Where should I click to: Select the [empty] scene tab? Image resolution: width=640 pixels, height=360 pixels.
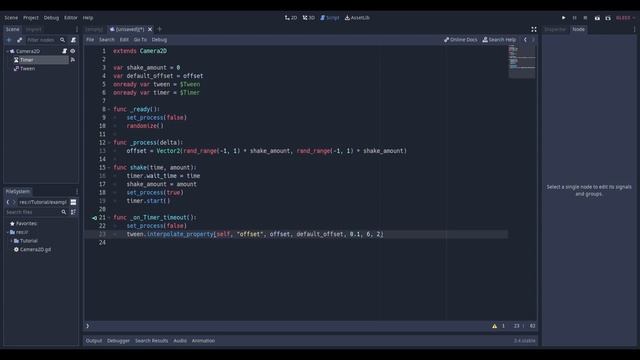click(x=94, y=29)
